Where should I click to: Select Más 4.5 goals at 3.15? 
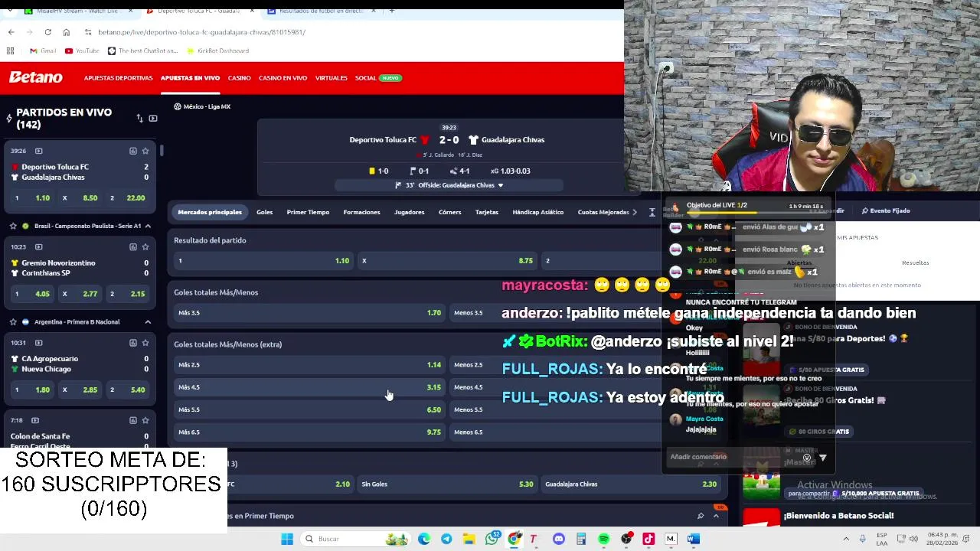[x=309, y=387]
